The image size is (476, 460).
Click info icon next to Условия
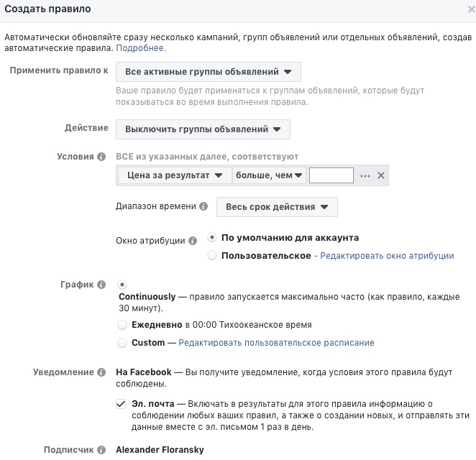coord(101,157)
